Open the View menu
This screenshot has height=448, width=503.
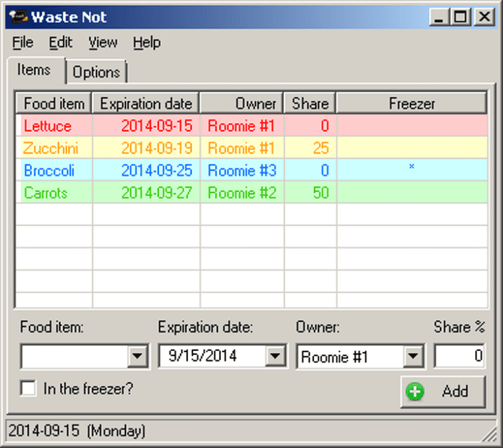103,42
